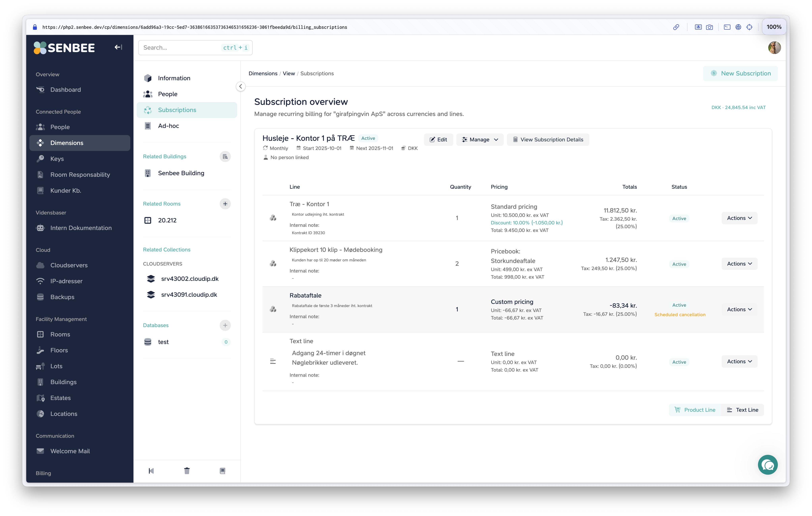The image size is (812, 516).
Task: Open Actions dropdown for Rabataftale
Action: tap(739, 309)
